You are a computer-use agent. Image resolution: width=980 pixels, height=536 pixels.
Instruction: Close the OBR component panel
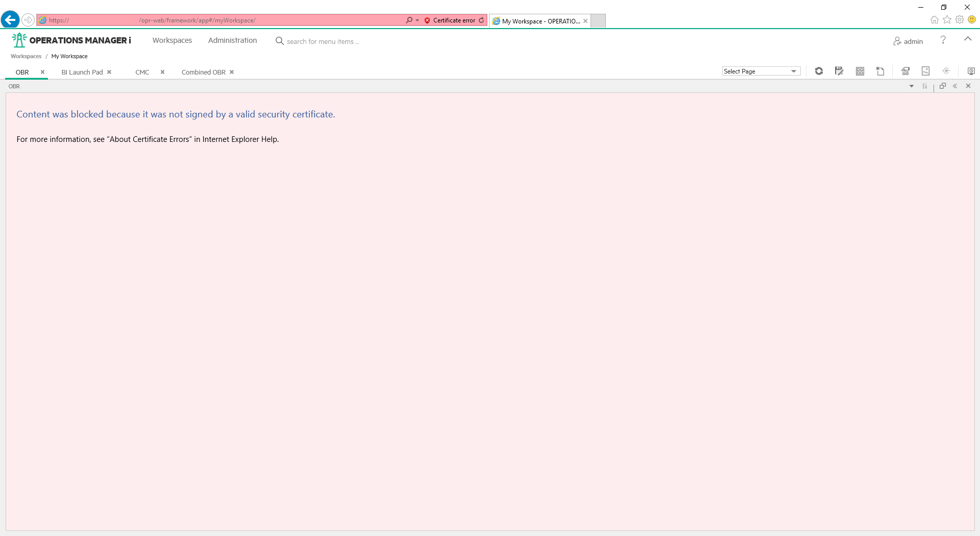(x=968, y=86)
